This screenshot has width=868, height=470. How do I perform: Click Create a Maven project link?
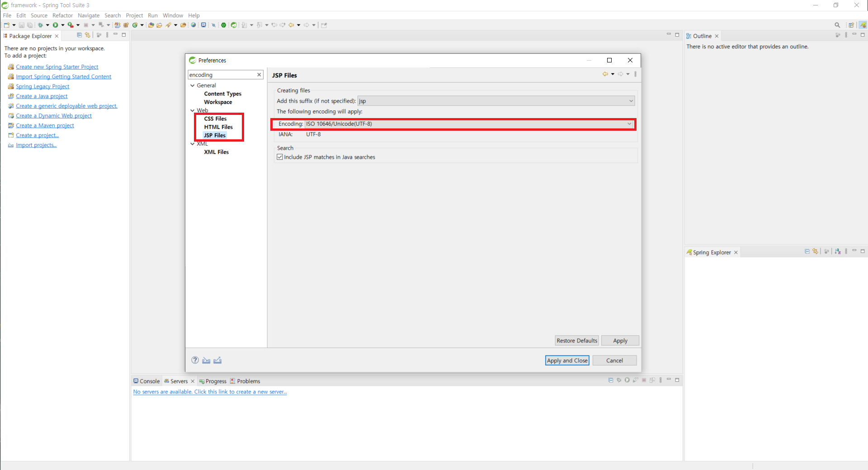[45, 126]
